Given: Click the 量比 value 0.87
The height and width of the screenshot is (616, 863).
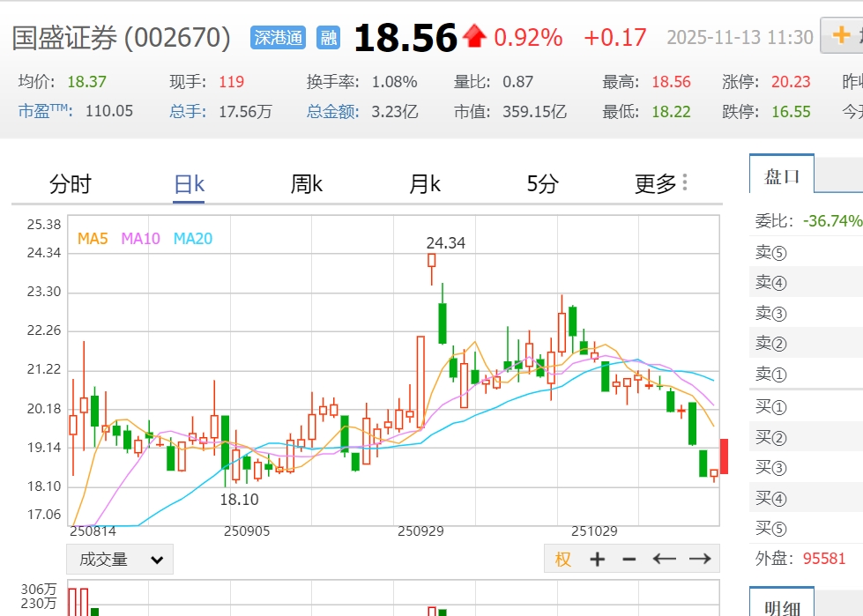Looking at the screenshot, I should (x=518, y=82).
